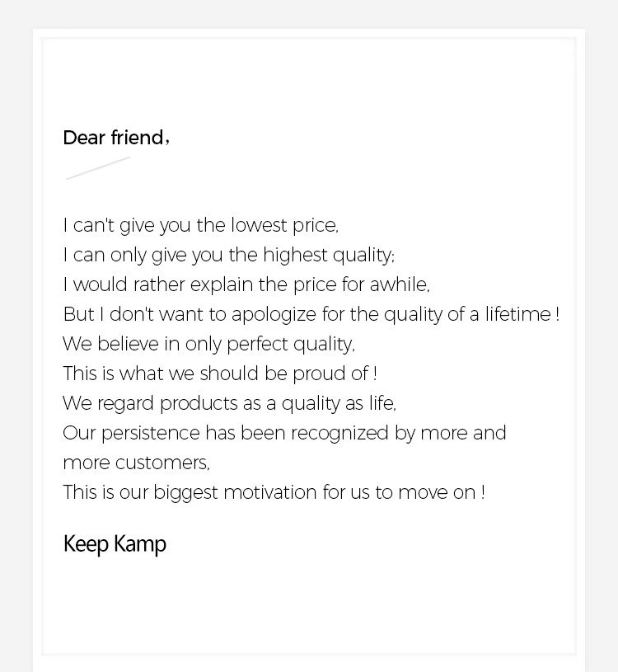The width and height of the screenshot is (618, 672).
Task: Click the 'more customers,' line
Action: pos(136,463)
